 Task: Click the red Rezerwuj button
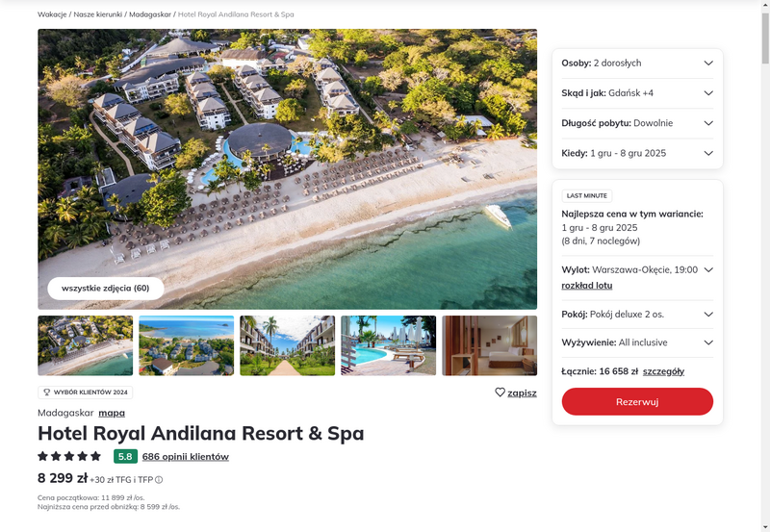pyautogui.click(x=637, y=401)
